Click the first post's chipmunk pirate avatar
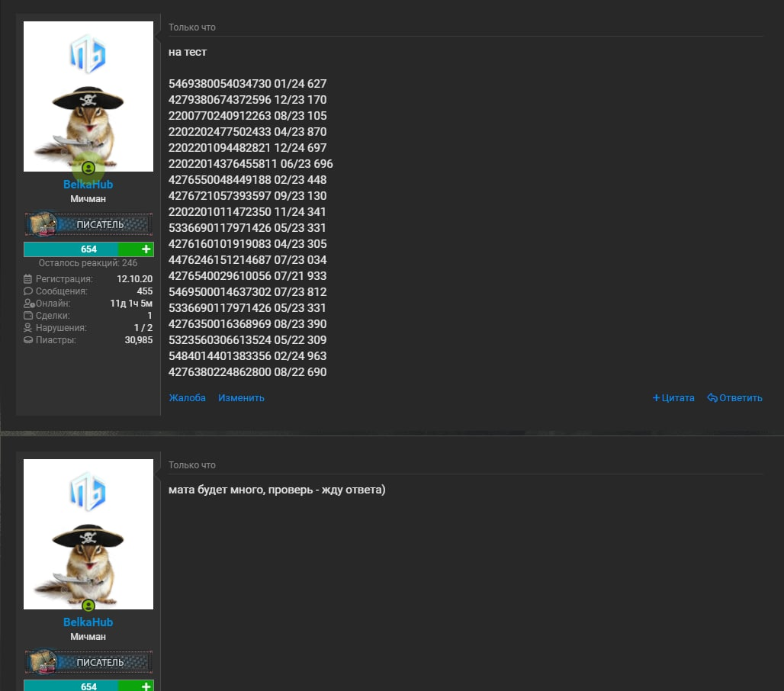 [x=88, y=97]
